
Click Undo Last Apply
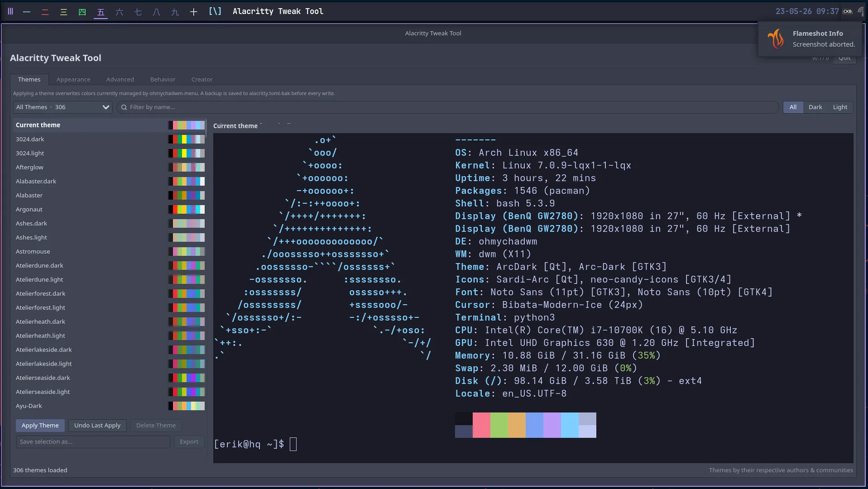point(97,426)
